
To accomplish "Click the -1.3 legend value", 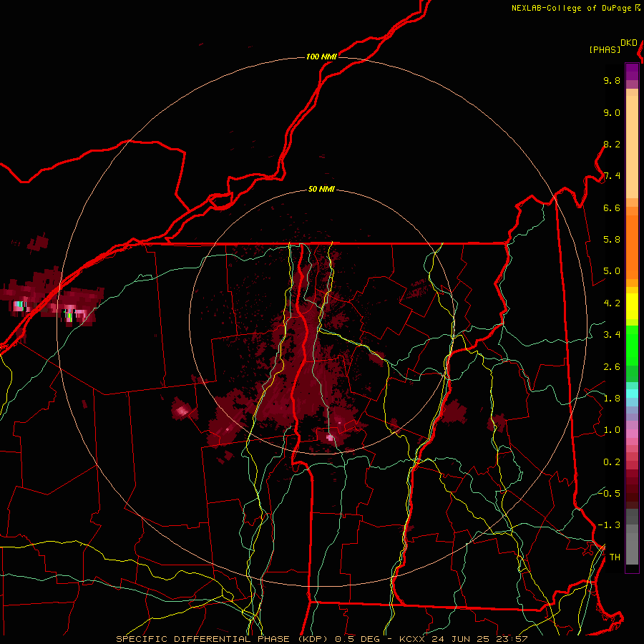I will (609, 526).
